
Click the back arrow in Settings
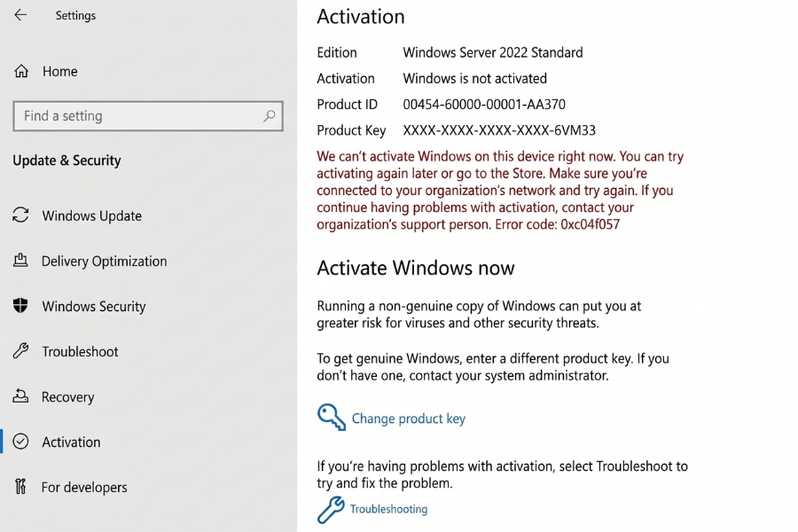coord(20,15)
